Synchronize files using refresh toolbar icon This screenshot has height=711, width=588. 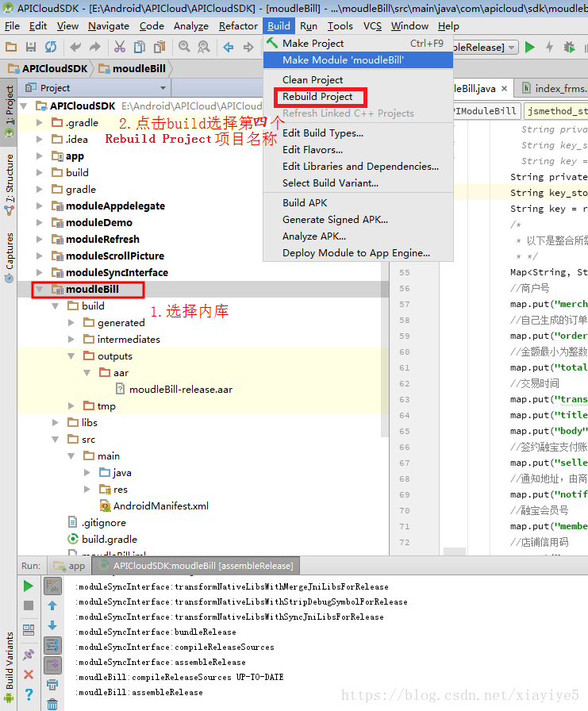[51, 47]
